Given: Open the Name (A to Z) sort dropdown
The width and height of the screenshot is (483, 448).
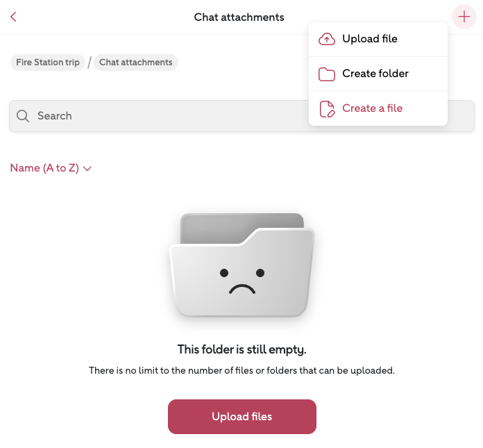Looking at the screenshot, I should click(45, 168).
